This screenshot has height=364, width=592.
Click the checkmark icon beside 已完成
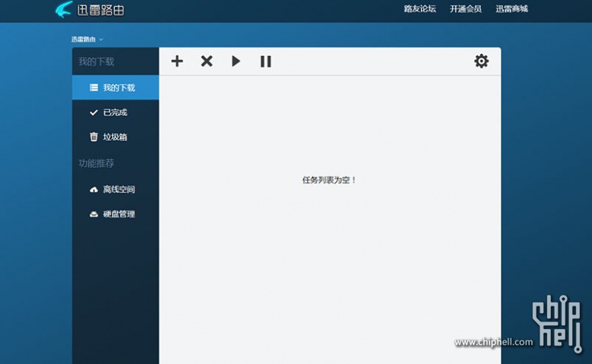(93, 112)
